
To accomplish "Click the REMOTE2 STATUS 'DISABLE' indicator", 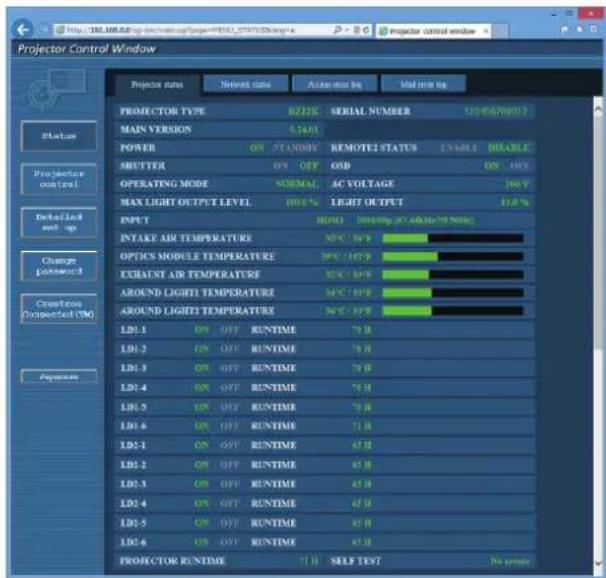I will (508, 148).
